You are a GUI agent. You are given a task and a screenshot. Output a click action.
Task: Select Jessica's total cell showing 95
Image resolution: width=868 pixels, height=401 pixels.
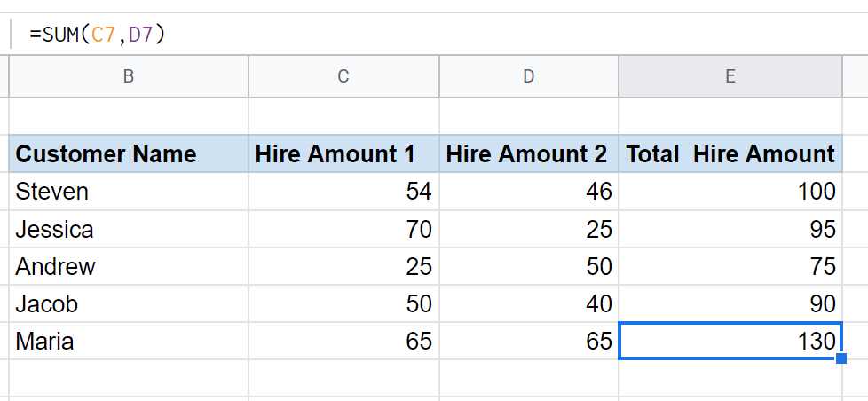pos(730,229)
